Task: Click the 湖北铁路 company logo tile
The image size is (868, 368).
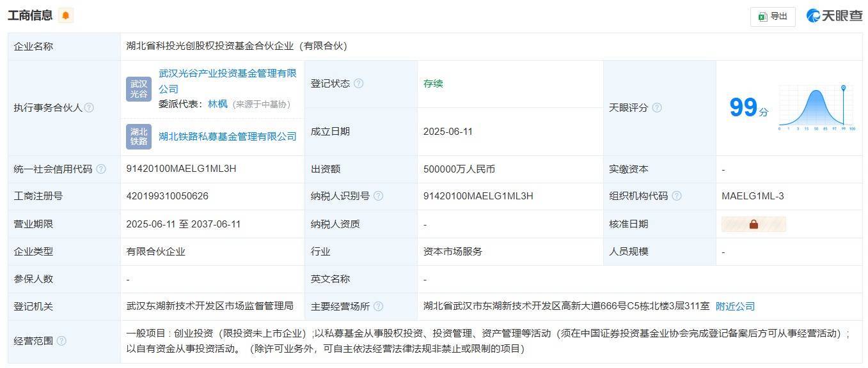Action: click(x=139, y=136)
